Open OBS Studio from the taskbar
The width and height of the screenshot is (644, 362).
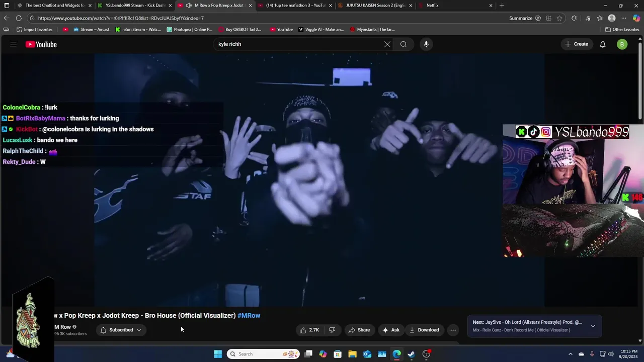(426, 354)
